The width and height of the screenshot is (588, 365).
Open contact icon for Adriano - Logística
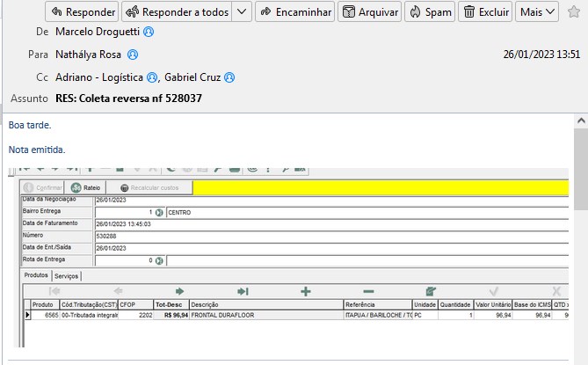tap(152, 77)
